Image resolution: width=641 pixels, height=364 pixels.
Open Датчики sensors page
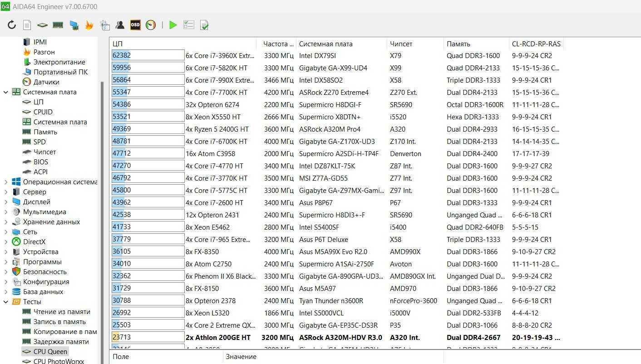tap(46, 82)
